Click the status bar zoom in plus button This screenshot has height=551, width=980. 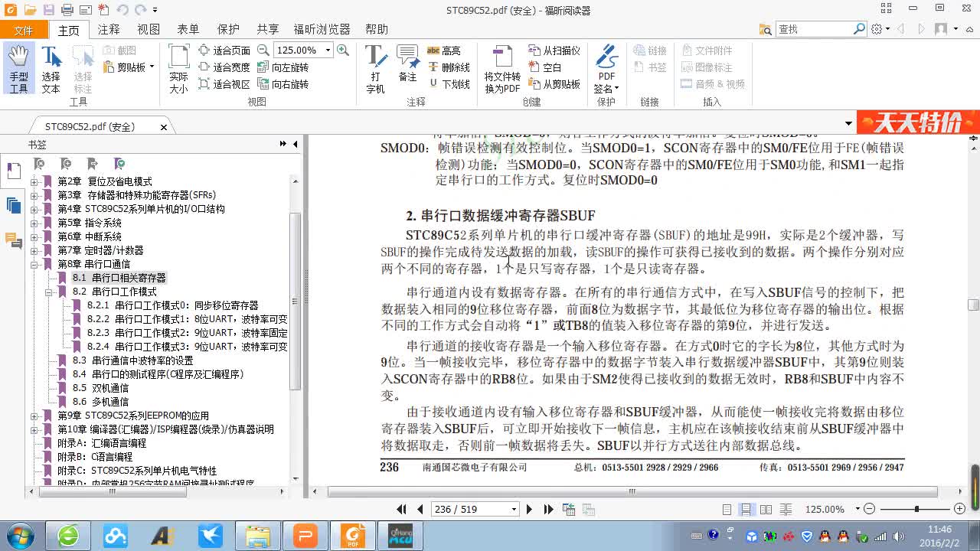[959, 509]
